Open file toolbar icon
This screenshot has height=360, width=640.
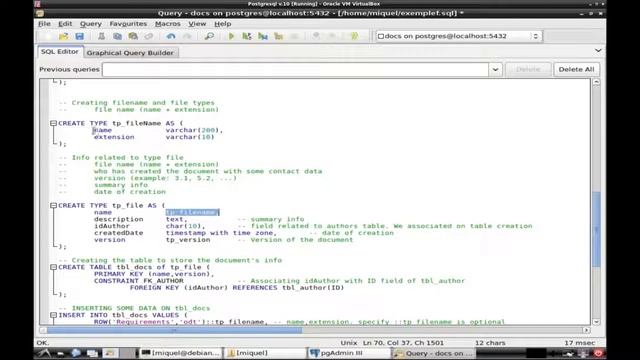point(64,36)
